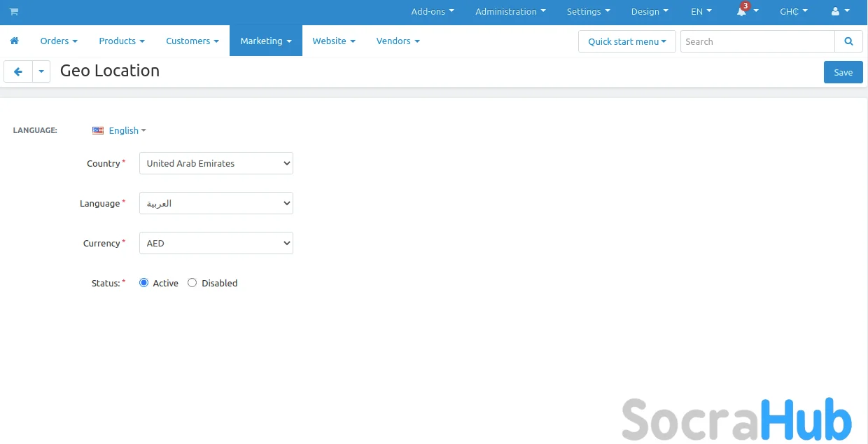Click the shopping cart icon
Image resolution: width=868 pixels, height=444 pixels.
click(x=14, y=12)
